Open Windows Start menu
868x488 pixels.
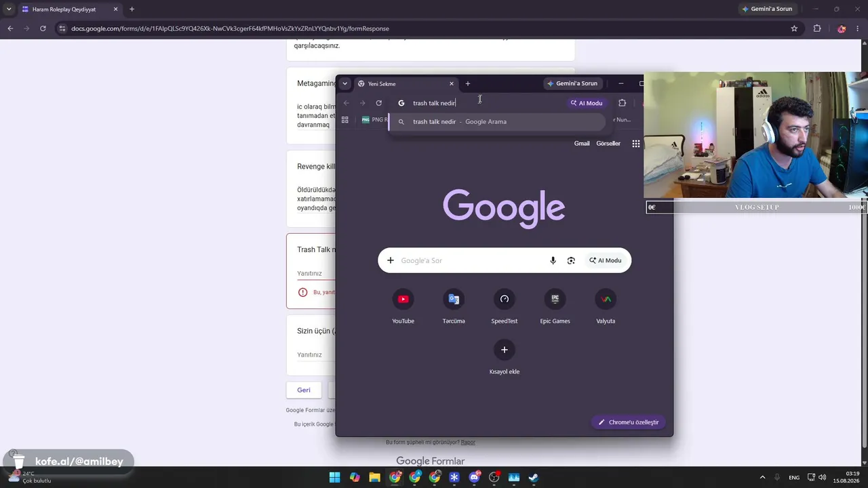[x=334, y=477]
